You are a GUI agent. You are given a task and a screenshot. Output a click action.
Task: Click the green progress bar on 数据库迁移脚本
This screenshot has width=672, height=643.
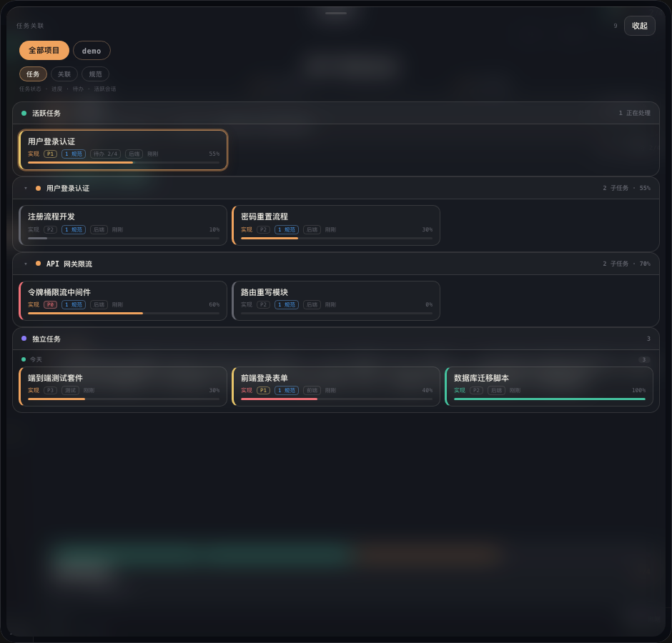click(550, 399)
